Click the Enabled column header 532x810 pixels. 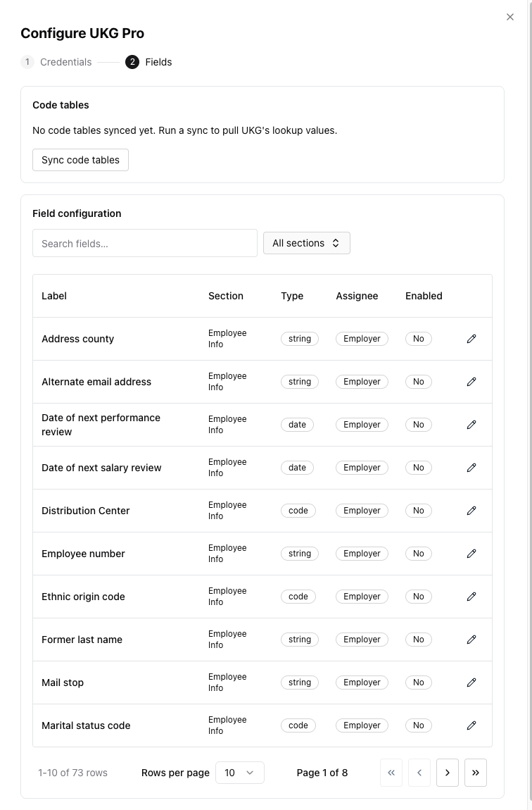click(424, 296)
